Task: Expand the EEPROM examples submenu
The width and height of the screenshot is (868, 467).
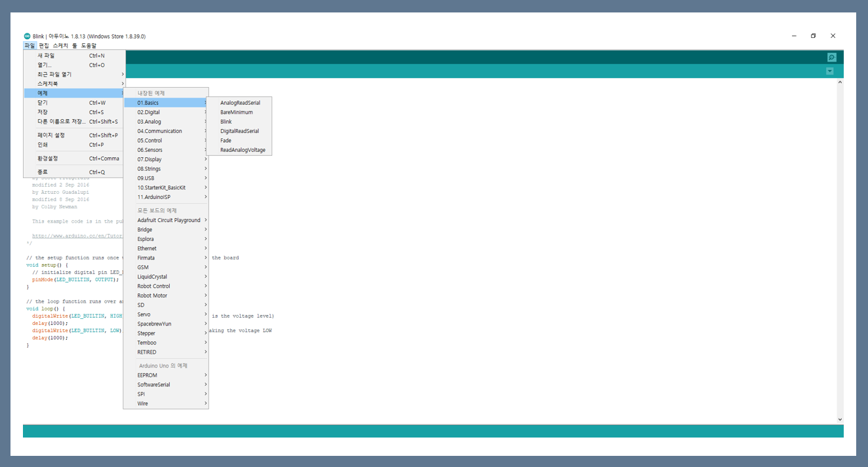Action: coord(166,375)
